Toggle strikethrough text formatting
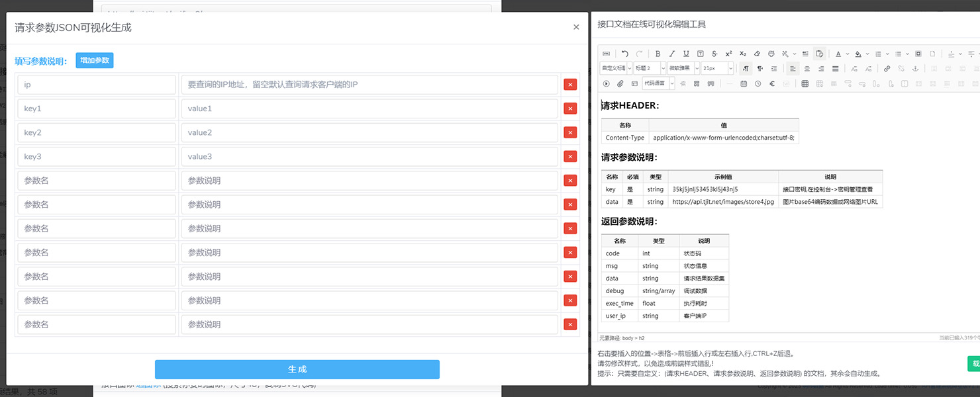 [x=714, y=54]
